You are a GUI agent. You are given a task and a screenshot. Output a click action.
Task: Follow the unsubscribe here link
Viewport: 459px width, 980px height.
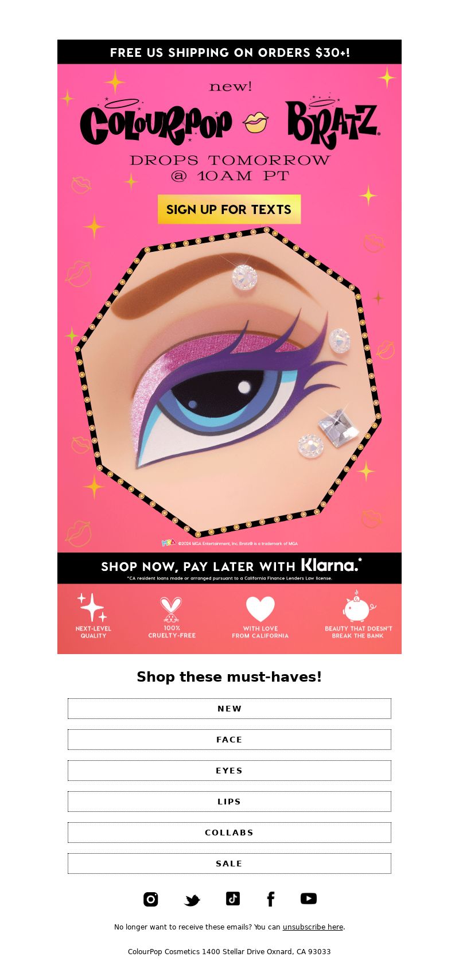(x=313, y=927)
